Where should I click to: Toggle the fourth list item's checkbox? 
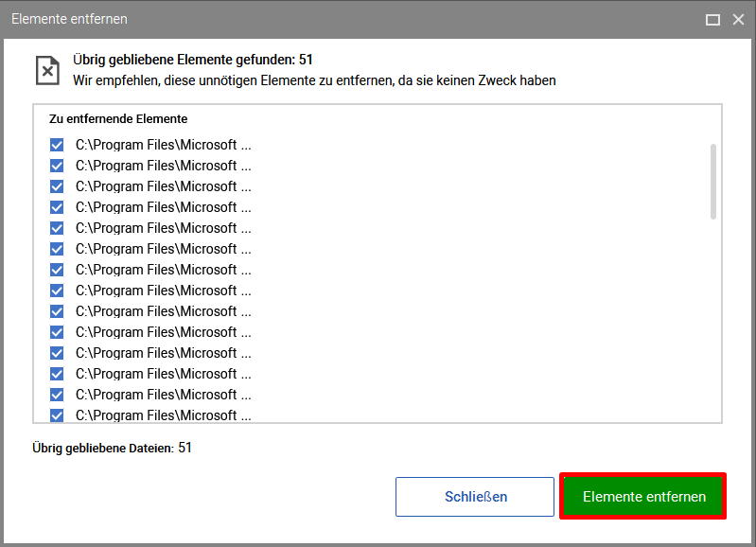tap(57, 207)
